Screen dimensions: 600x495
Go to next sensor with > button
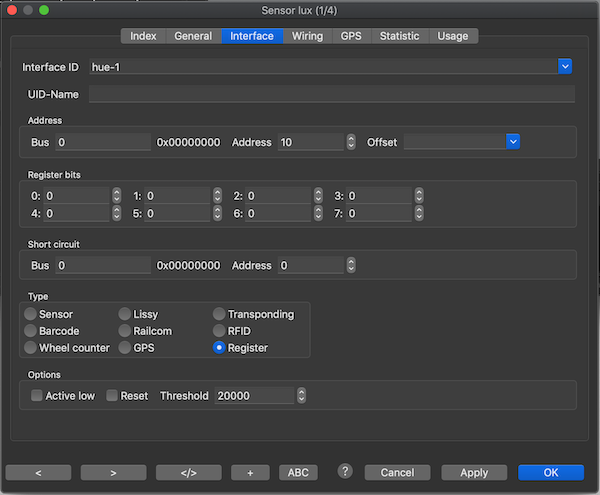click(x=114, y=472)
